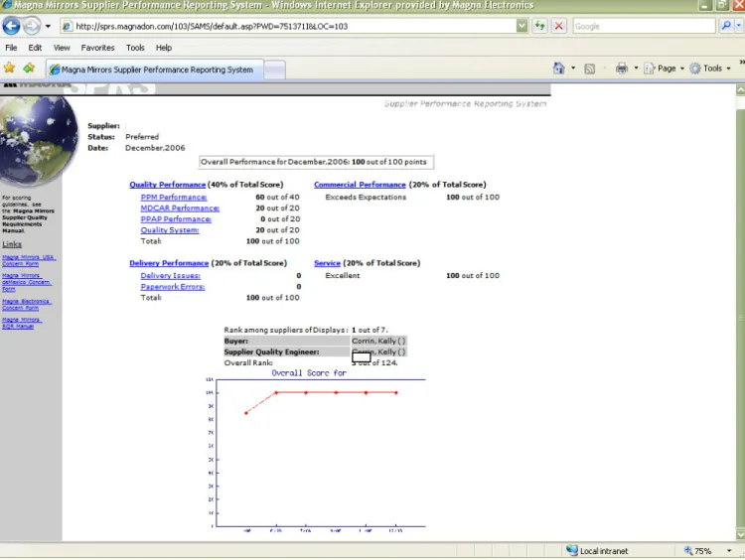This screenshot has width=745, height=560.
Task: Click the 'Overall Score for' chart title
Action: click(309, 373)
